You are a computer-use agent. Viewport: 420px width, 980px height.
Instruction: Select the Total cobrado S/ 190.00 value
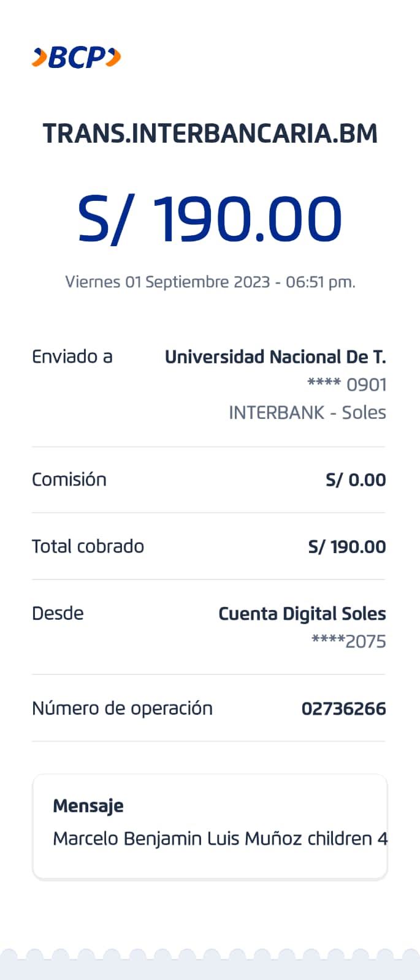pyautogui.click(x=347, y=546)
